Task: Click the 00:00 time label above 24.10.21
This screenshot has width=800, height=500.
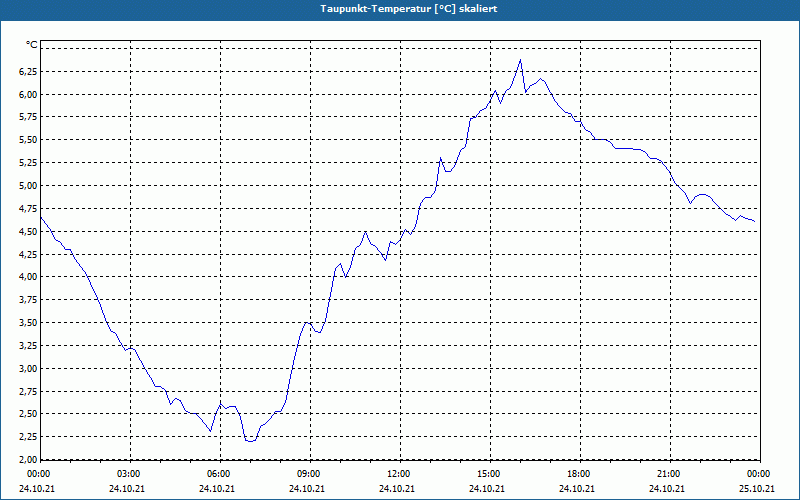Action: point(38,474)
